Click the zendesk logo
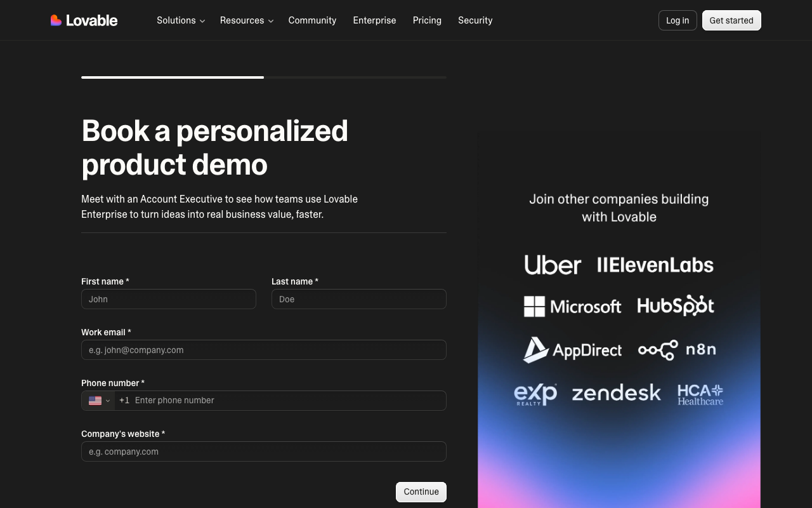The image size is (812, 508). click(x=616, y=393)
